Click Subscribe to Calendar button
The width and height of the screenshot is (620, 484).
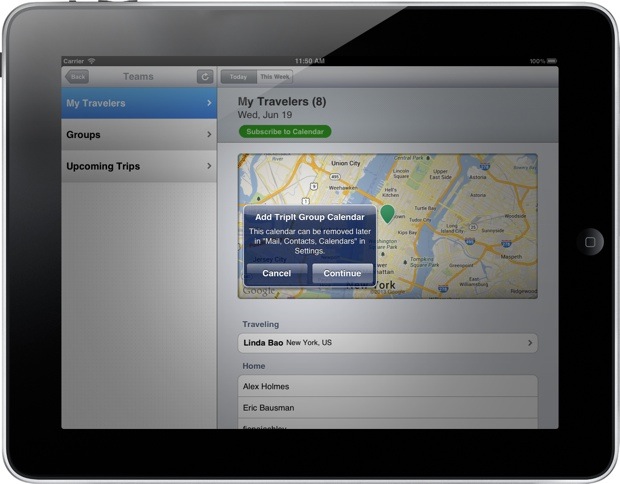(x=285, y=132)
